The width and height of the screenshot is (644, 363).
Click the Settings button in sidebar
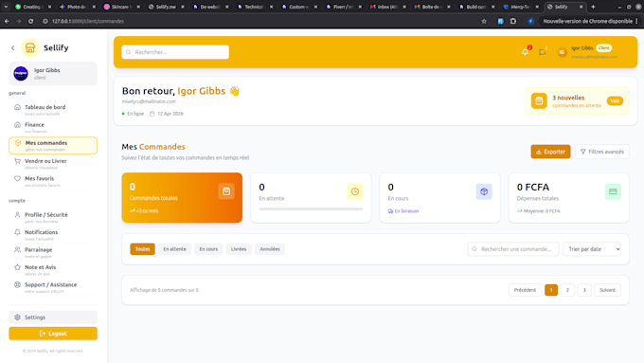tap(53, 318)
